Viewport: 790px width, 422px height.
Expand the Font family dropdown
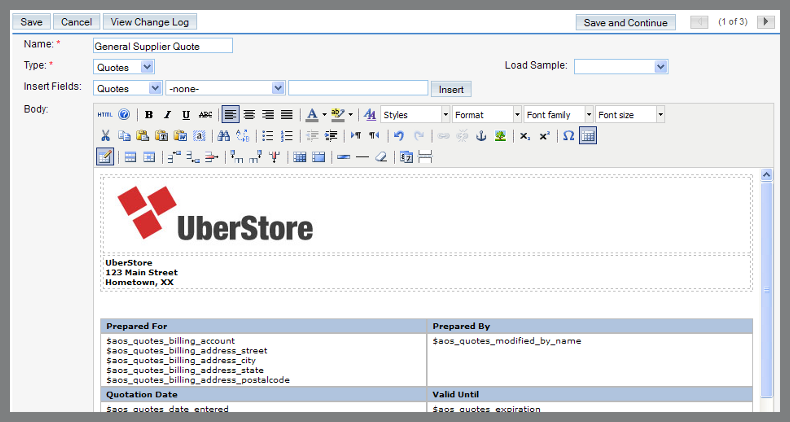(558, 115)
